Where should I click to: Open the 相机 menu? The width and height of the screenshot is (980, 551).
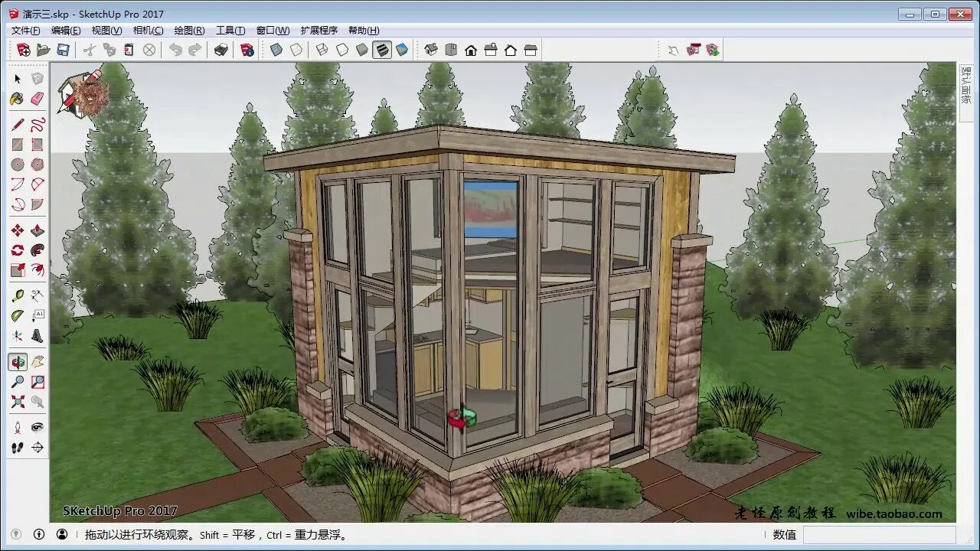pyautogui.click(x=148, y=30)
